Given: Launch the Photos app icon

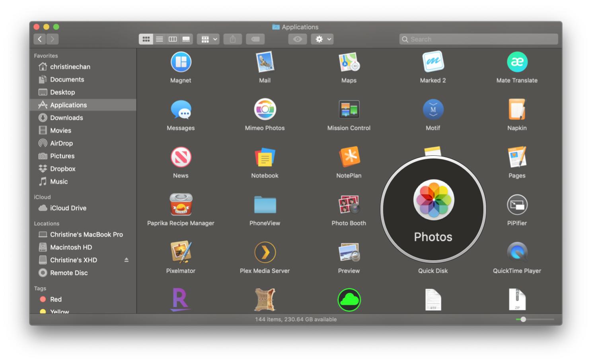Looking at the screenshot, I should click(433, 199).
